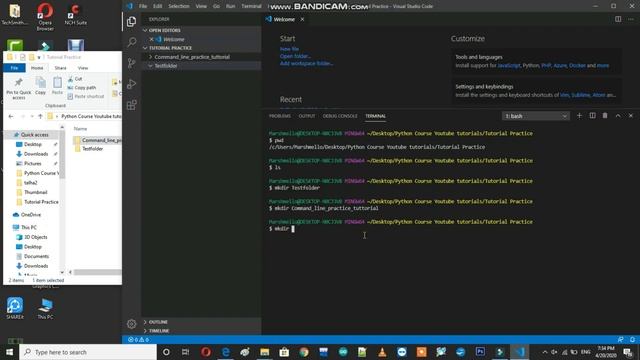The width and height of the screenshot is (640, 360).
Task: Click the Vim keybindings link
Action: 564,95
